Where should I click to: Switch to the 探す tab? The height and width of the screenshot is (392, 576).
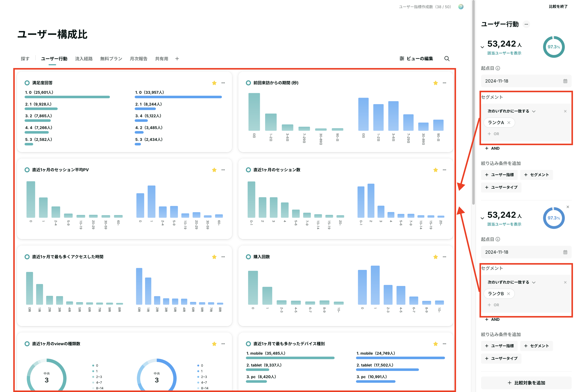click(x=25, y=59)
